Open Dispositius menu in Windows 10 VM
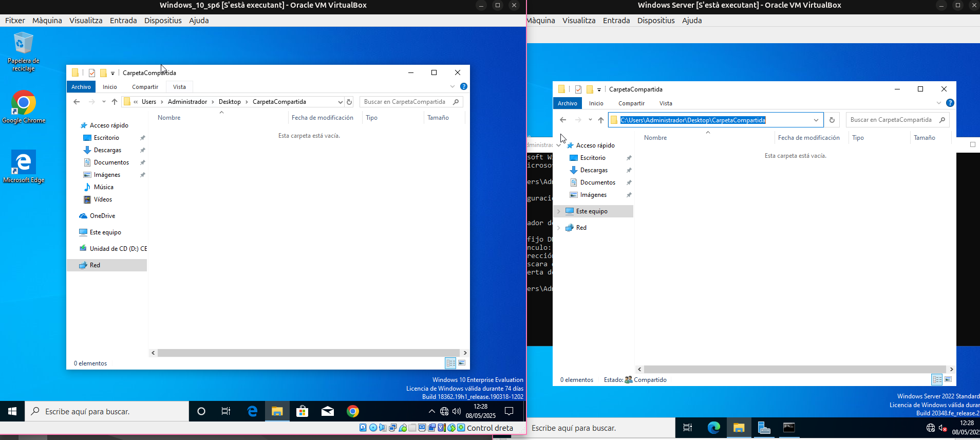The width and height of the screenshot is (980, 440). coord(163,21)
